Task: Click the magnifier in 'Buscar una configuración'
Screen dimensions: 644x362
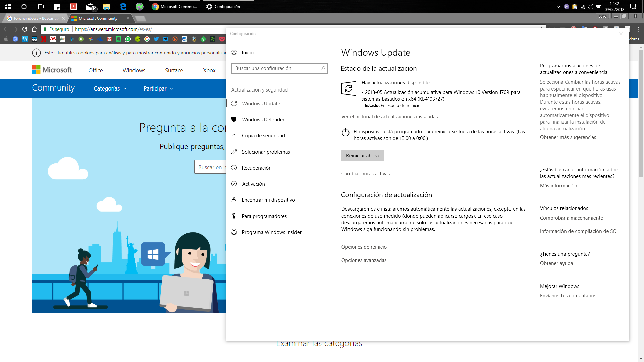Action: tap(323, 68)
